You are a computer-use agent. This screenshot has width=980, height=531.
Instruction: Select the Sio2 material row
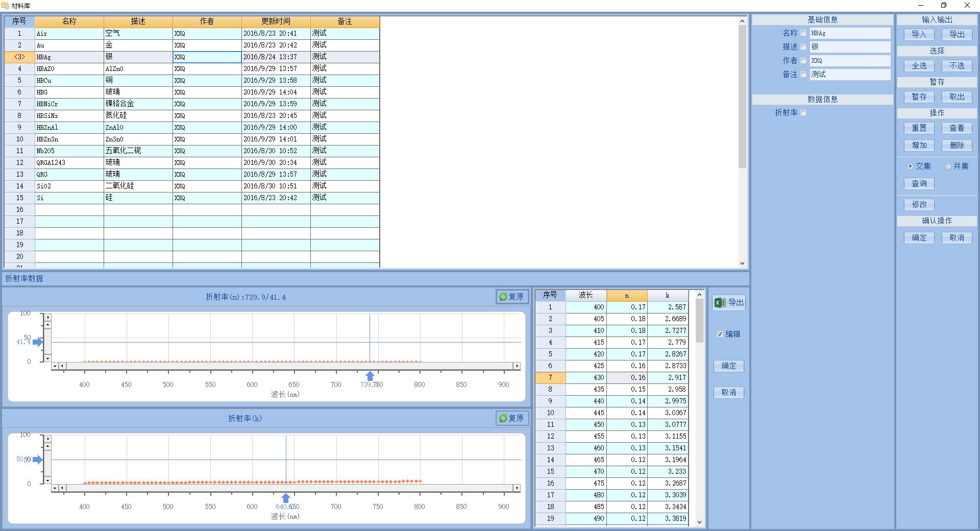192,186
